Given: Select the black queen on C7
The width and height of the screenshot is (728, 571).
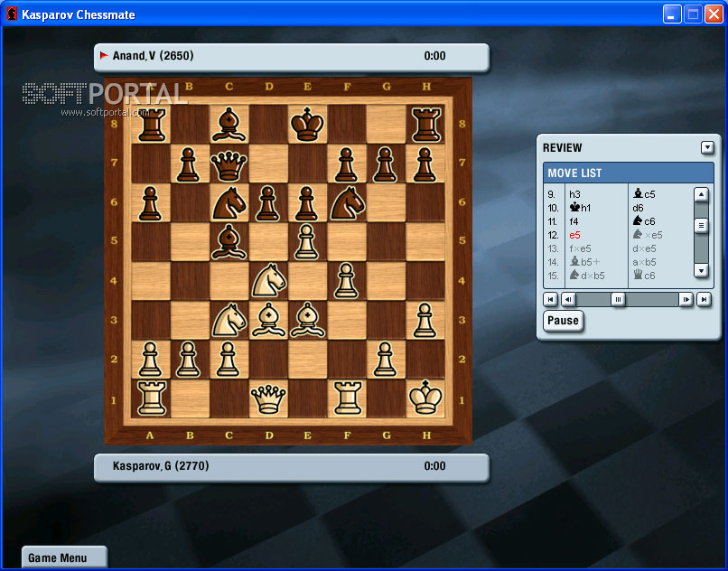Looking at the screenshot, I should click(229, 165).
